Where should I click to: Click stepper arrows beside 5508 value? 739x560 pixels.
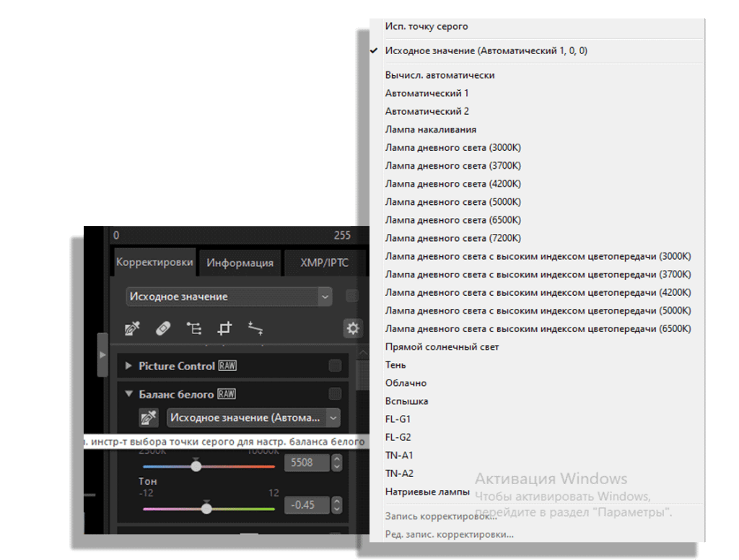[x=336, y=463]
